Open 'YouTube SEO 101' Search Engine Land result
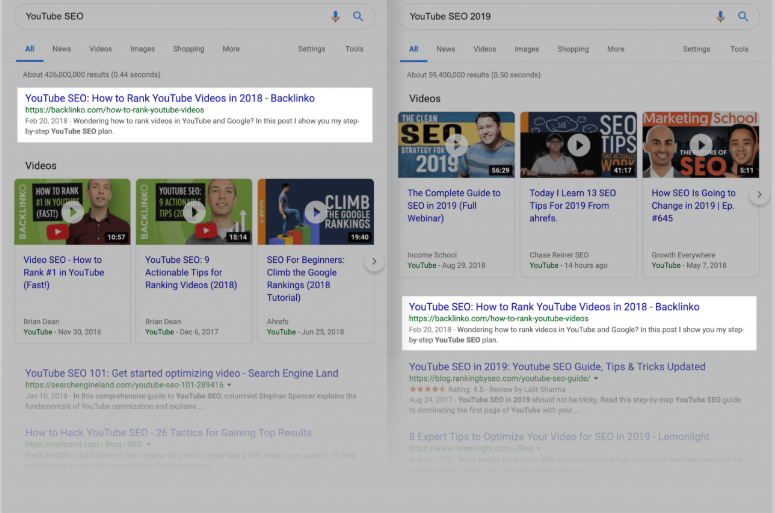This screenshot has width=775, height=513. pos(181,373)
